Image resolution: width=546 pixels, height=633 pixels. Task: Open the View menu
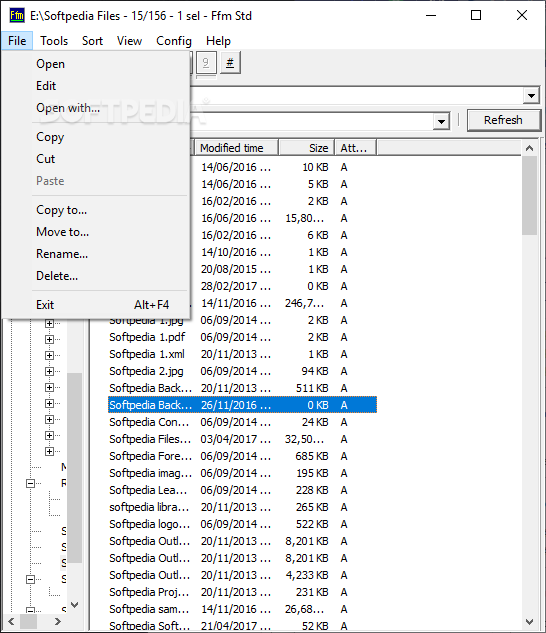pyautogui.click(x=129, y=41)
